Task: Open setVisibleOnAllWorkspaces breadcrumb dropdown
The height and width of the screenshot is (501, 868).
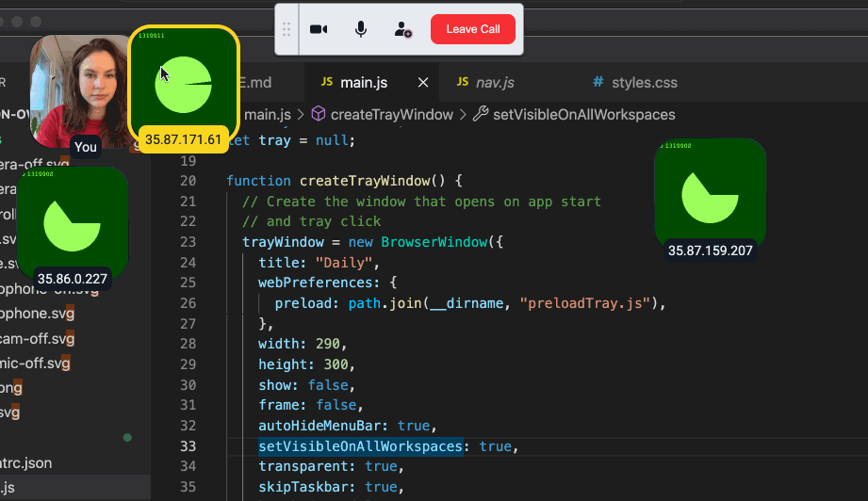Action: [584, 114]
